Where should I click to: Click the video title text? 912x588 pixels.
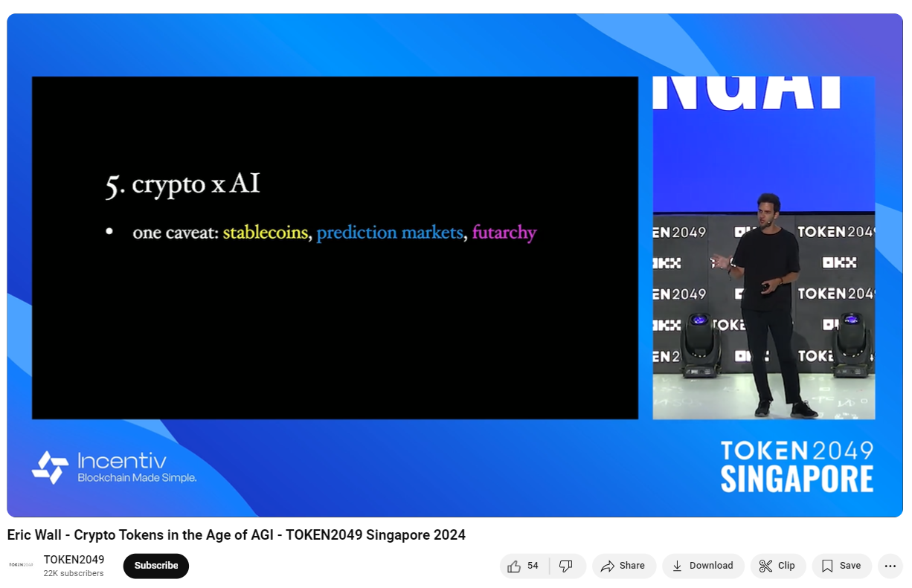236,535
